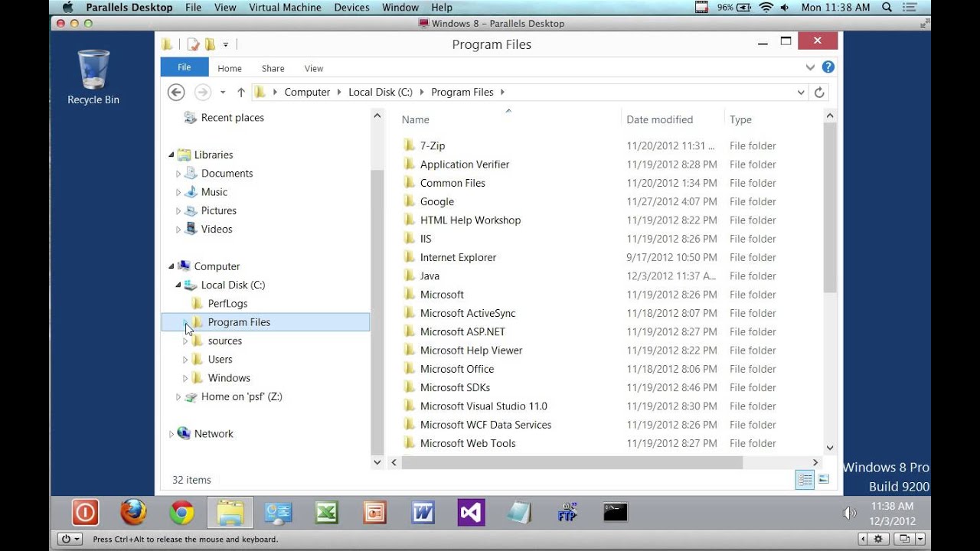
Task: Click taskbar volume speaker icon
Action: pyautogui.click(x=849, y=513)
